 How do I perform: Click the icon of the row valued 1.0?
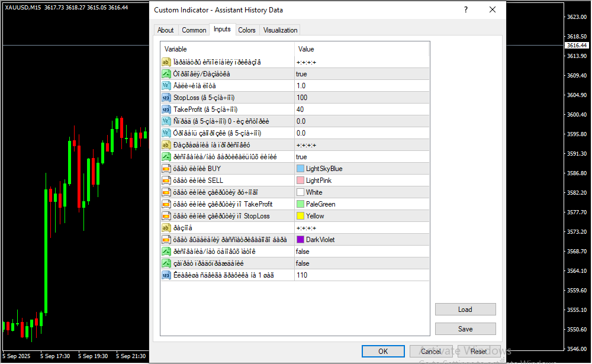click(x=166, y=86)
